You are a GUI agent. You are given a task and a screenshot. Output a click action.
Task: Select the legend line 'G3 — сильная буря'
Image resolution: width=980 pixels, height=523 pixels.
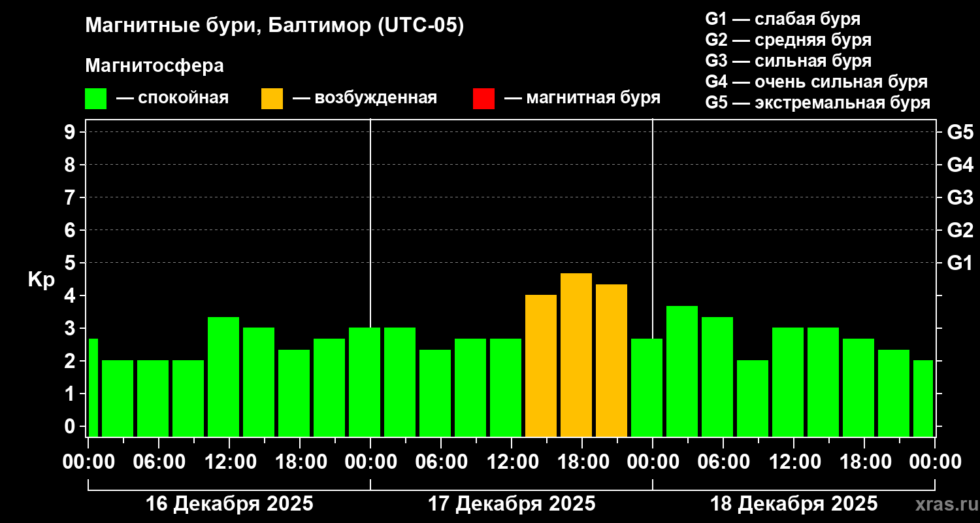[x=788, y=61]
